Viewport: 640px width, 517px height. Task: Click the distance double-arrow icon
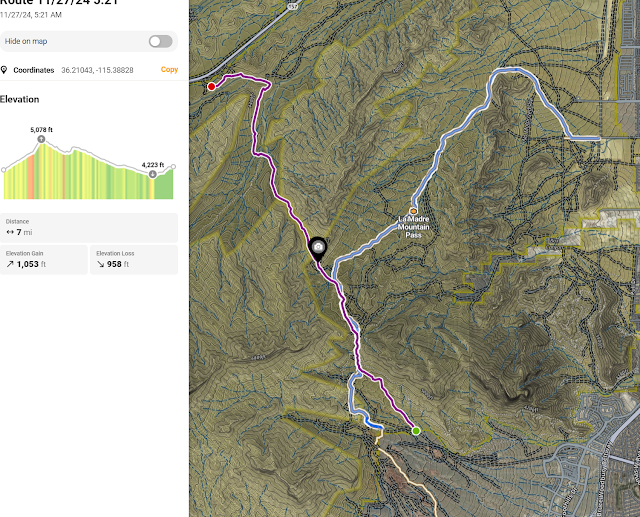9,232
